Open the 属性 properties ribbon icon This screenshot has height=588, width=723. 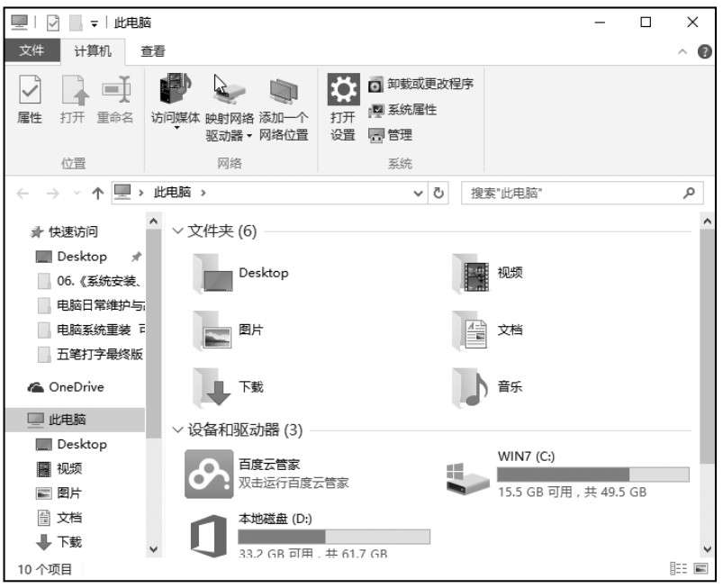pyautogui.click(x=30, y=99)
